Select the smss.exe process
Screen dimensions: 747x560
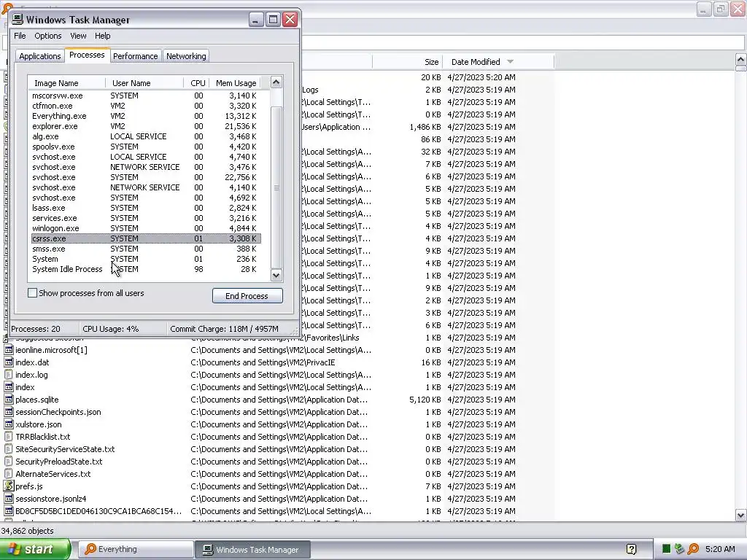click(x=146, y=249)
